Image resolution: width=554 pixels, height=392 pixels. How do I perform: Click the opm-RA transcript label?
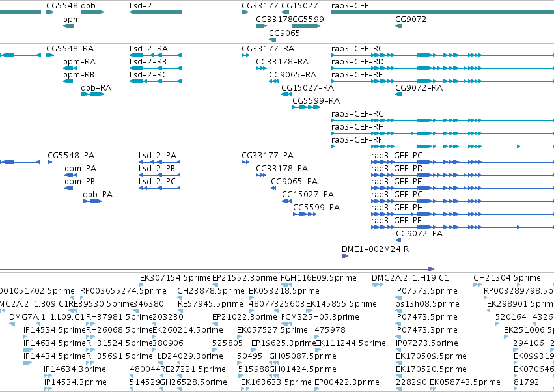tap(79, 62)
